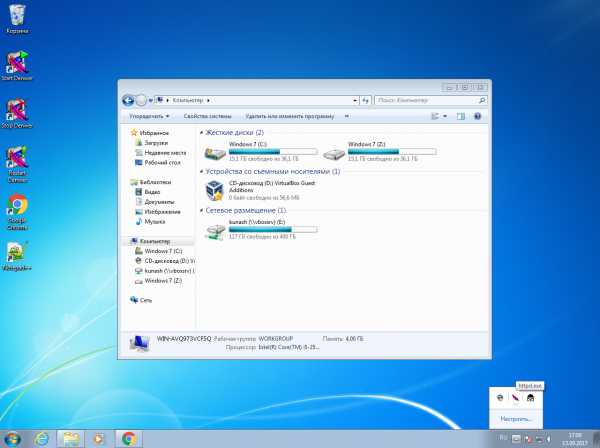Click the change view icon
This screenshot has width=600, height=448.
(435, 116)
